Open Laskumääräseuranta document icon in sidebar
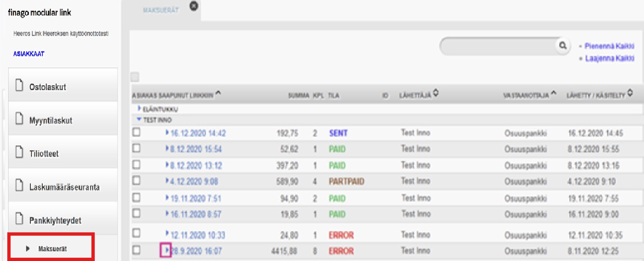 (x=19, y=185)
